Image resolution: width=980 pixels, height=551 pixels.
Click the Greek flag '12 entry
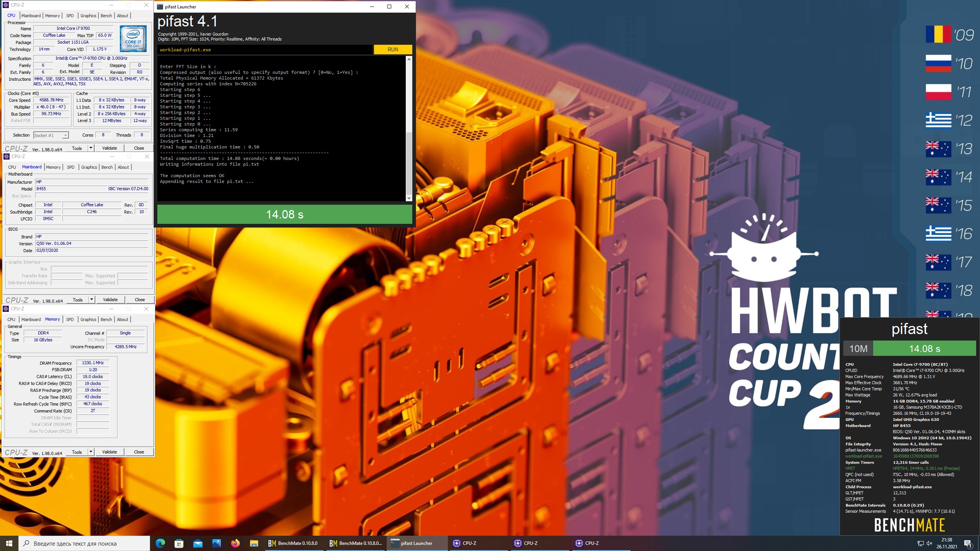click(949, 120)
